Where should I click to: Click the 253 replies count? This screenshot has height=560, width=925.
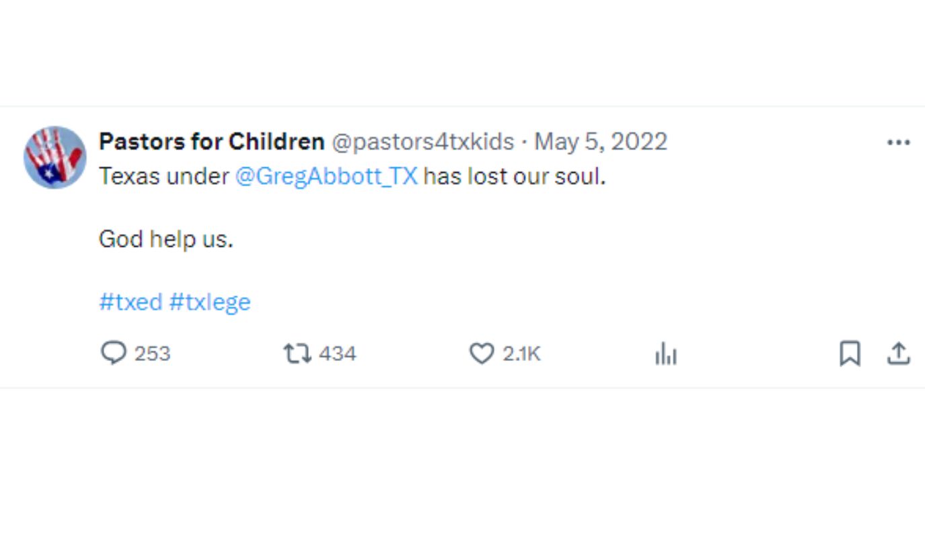pos(152,354)
